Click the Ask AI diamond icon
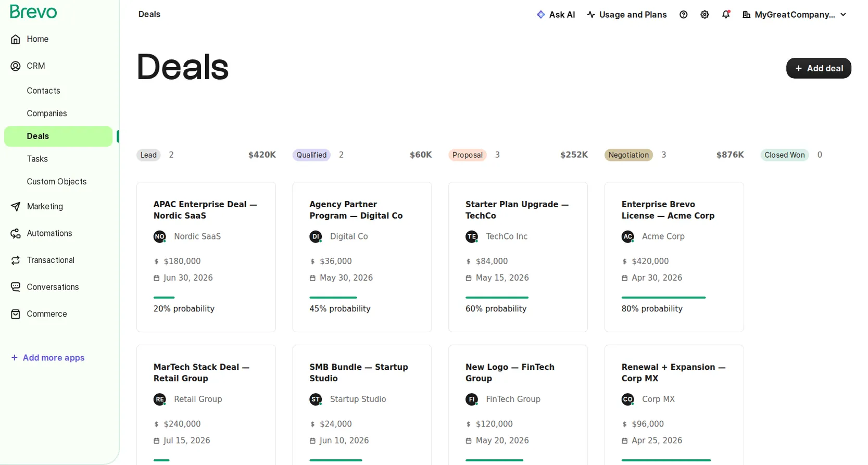Image resolution: width=868 pixels, height=465 pixels. 541,15
